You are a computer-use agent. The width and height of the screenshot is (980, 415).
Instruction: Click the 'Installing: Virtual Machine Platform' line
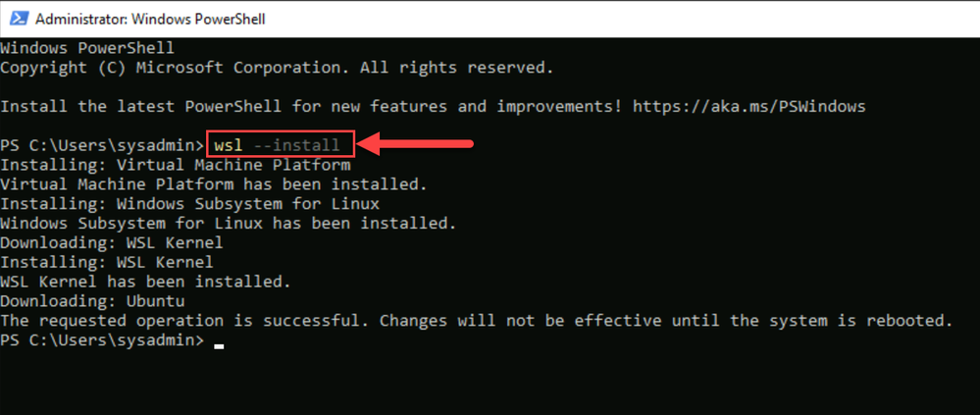point(175,165)
